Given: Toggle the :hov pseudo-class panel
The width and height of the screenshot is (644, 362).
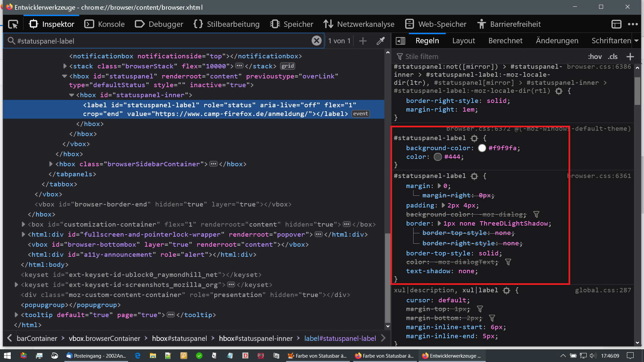Looking at the screenshot, I should point(595,57).
